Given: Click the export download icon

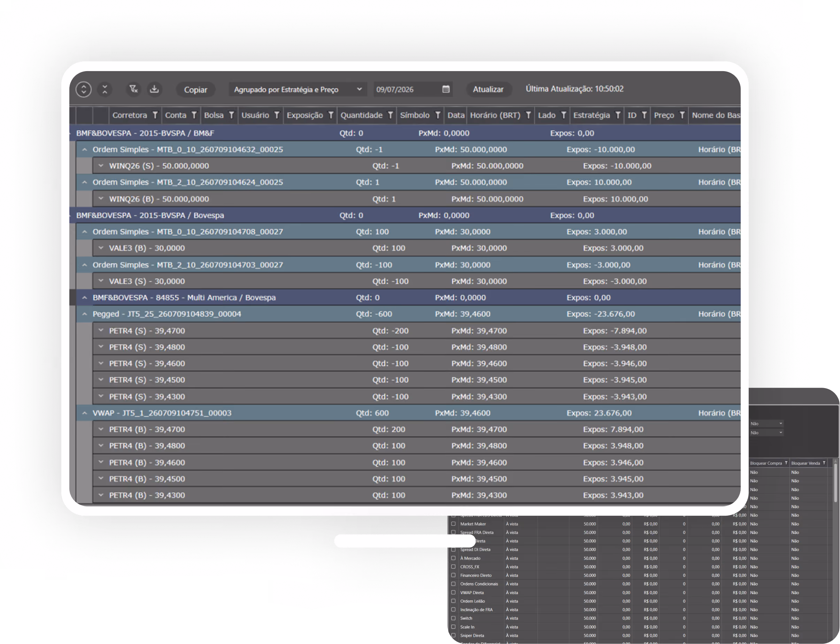Looking at the screenshot, I should coord(154,89).
